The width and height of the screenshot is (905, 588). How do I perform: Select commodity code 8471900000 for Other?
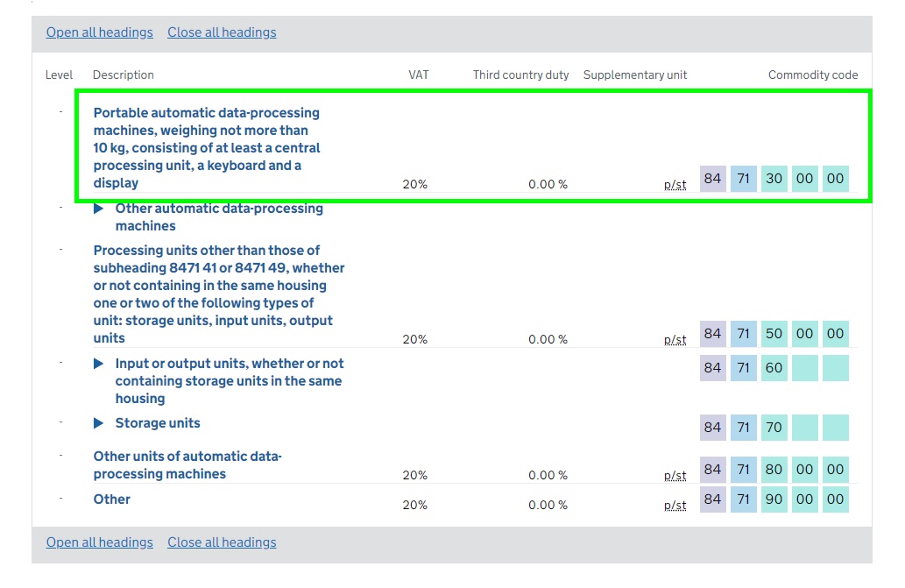[x=774, y=499]
